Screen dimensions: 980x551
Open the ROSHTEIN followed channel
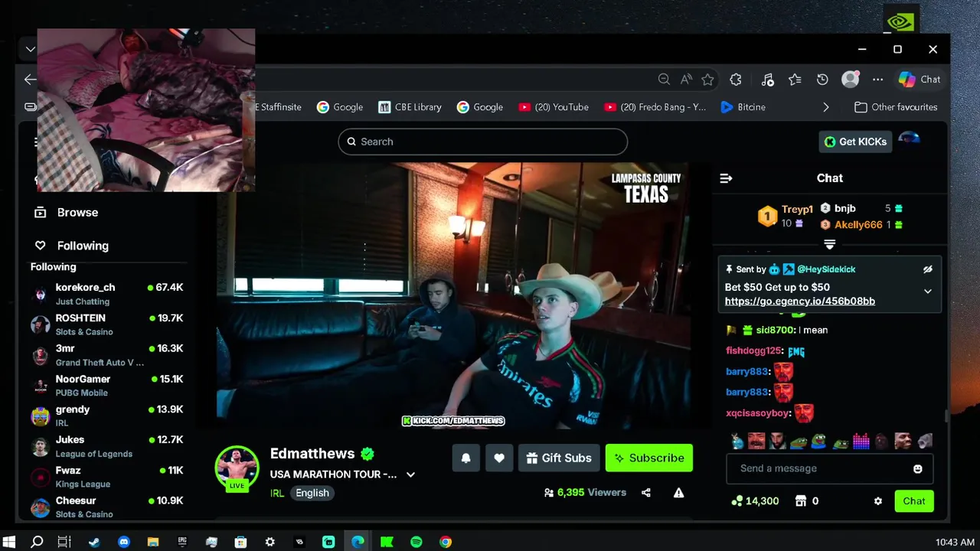click(108, 324)
